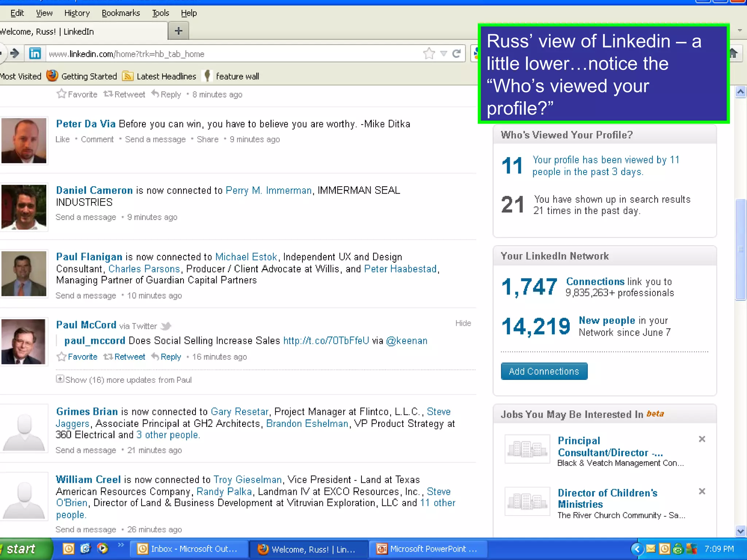
Task: Open the Help menu
Action: pyautogui.click(x=189, y=13)
